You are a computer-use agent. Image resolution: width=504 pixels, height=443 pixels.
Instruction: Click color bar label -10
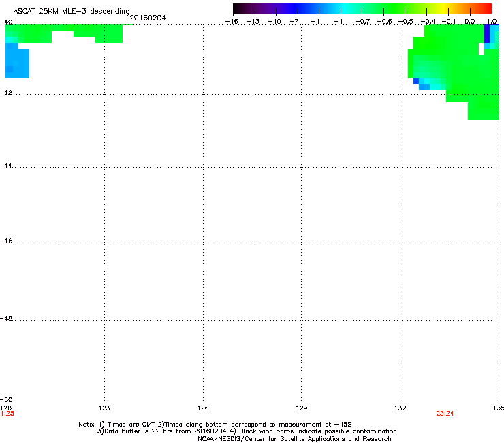point(274,22)
